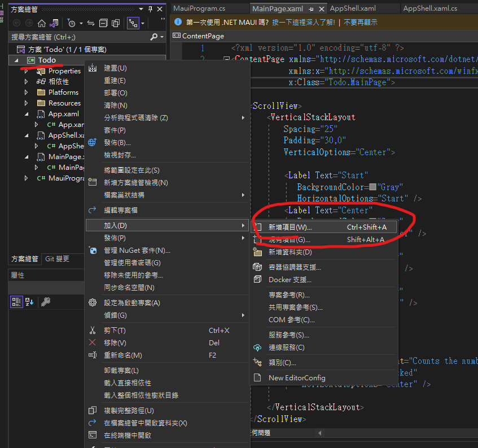This screenshot has height=448, width=478.
Task: Choose 重建(E) rebuild menu item
Action: [x=167, y=81]
